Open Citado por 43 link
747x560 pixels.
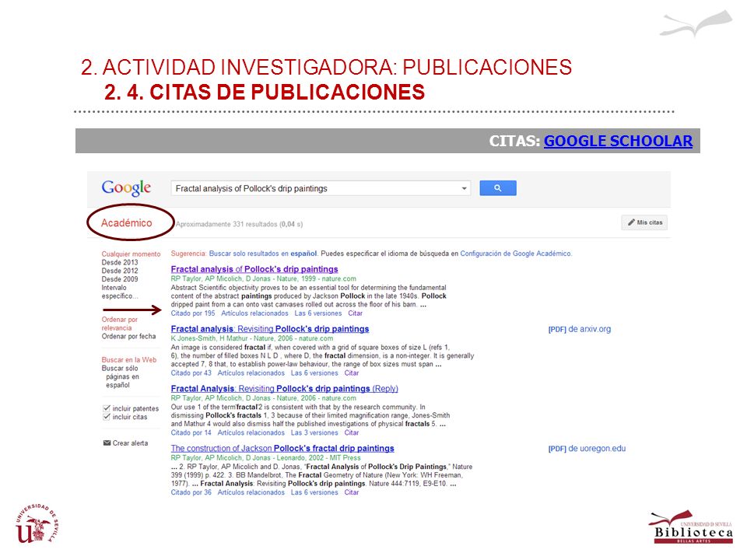191,373
